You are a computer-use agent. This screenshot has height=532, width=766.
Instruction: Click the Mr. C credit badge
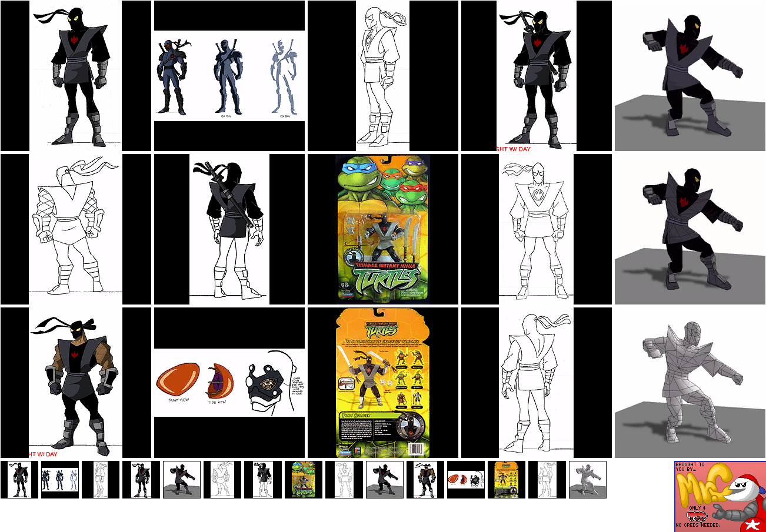pos(720,496)
